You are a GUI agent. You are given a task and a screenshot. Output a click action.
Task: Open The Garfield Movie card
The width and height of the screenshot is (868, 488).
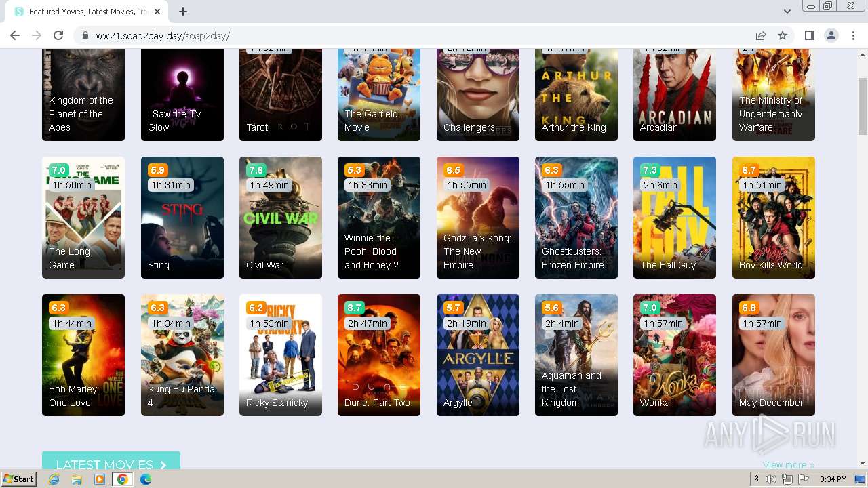pos(379,94)
